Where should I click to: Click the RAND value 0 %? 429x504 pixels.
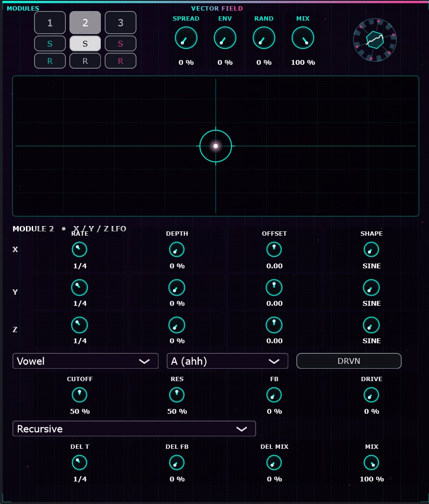tap(264, 62)
